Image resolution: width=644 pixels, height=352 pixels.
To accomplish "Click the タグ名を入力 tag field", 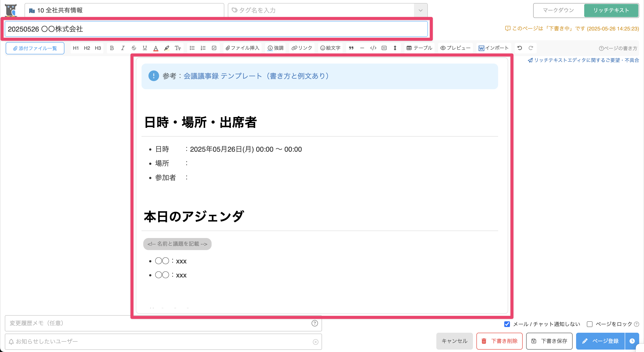I will pos(321,10).
